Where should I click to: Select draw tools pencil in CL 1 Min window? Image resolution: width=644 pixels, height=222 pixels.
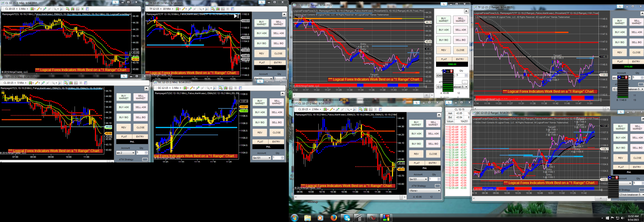point(39,9)
